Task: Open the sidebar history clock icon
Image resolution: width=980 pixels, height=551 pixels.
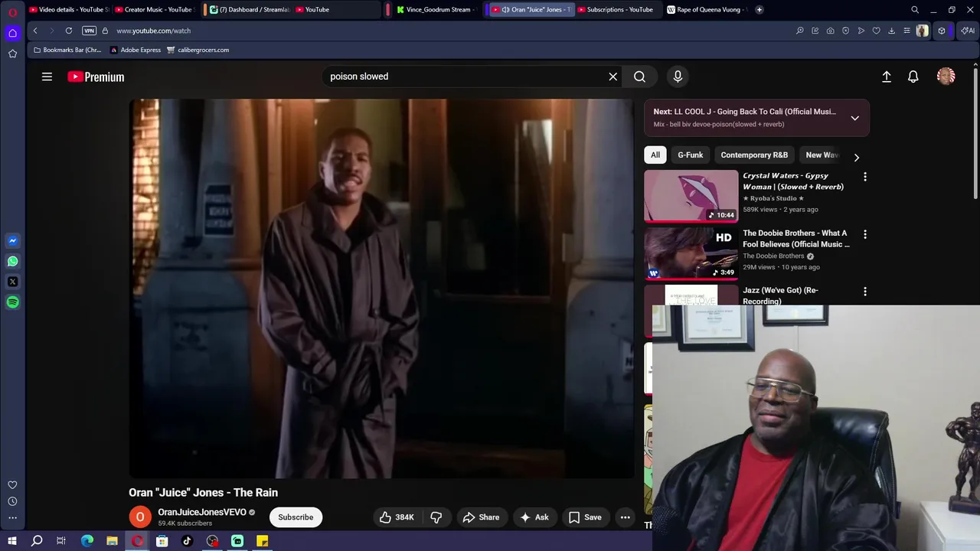Action: [12, 501]
